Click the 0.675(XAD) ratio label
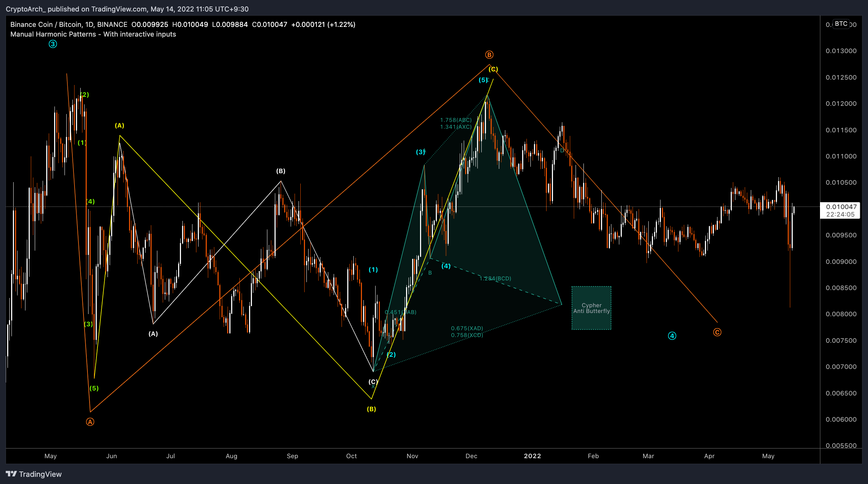The height and width of the screenshot is (484, 868). [467, 328]
